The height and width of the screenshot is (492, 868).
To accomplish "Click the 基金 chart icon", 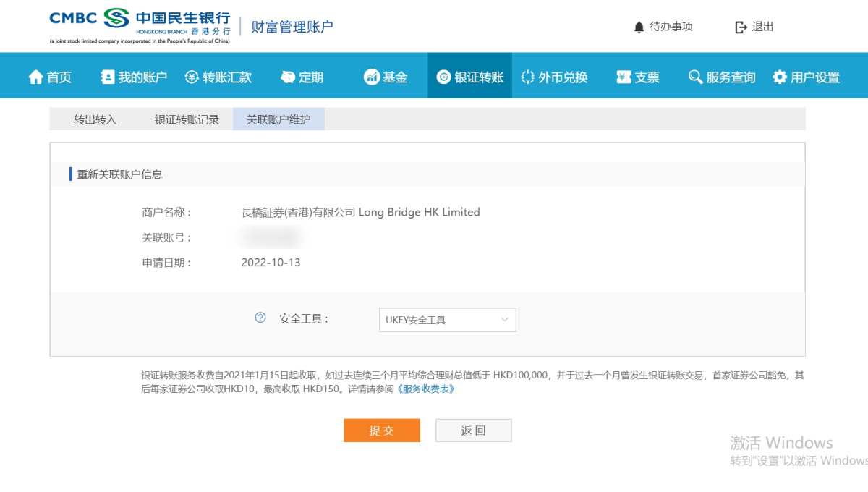I will pyautogui.click(x=372, y=77).
